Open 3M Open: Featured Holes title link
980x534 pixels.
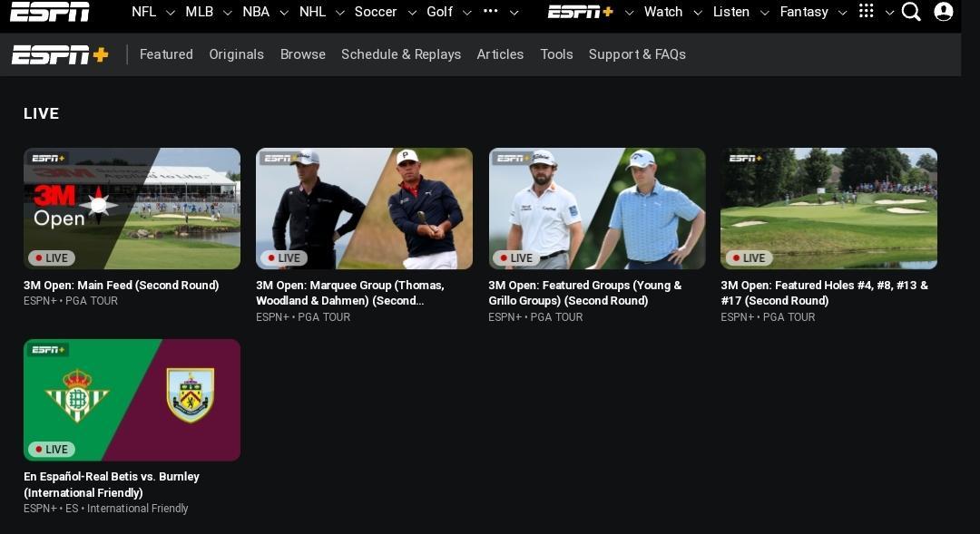[x=824, y=293]
